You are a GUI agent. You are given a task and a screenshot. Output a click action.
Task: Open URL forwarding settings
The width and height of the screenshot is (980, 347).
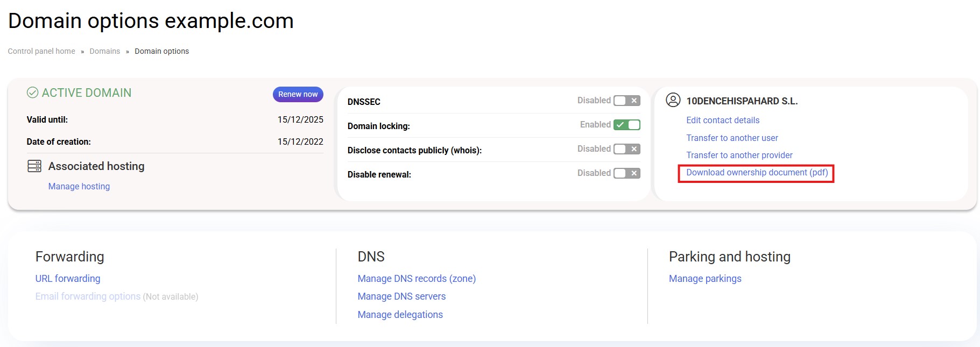[68, 279]
